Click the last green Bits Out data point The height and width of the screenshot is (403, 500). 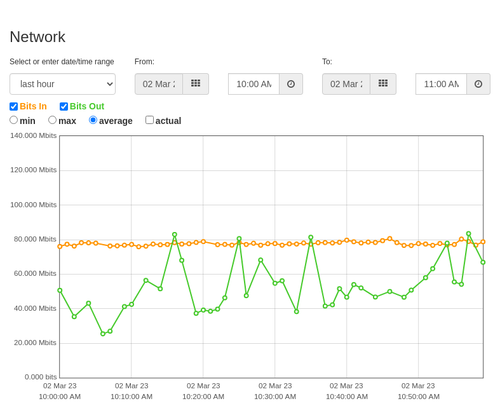pos(483,262)
